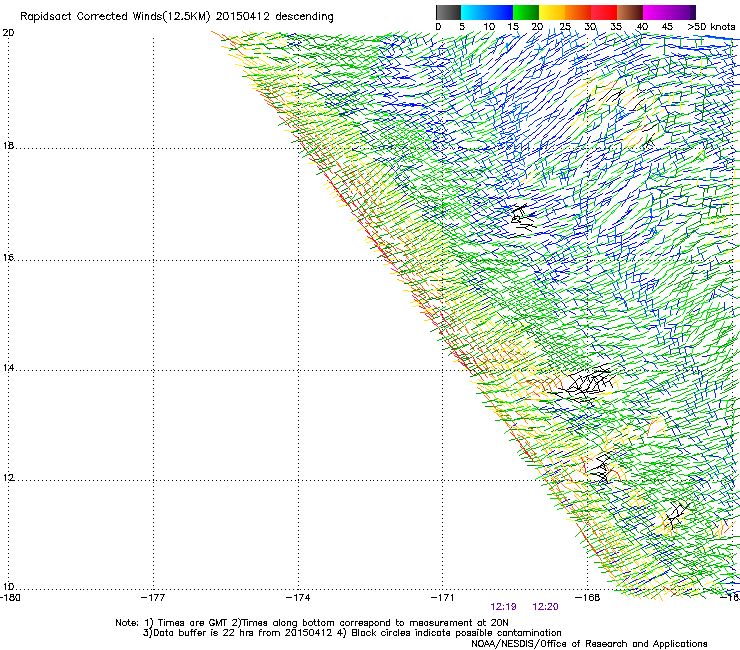Select the plot title 'Rapidsact Corrected Winds(12.5KM)'
This screenshot has height=650, width=740.
click(115, 17)
